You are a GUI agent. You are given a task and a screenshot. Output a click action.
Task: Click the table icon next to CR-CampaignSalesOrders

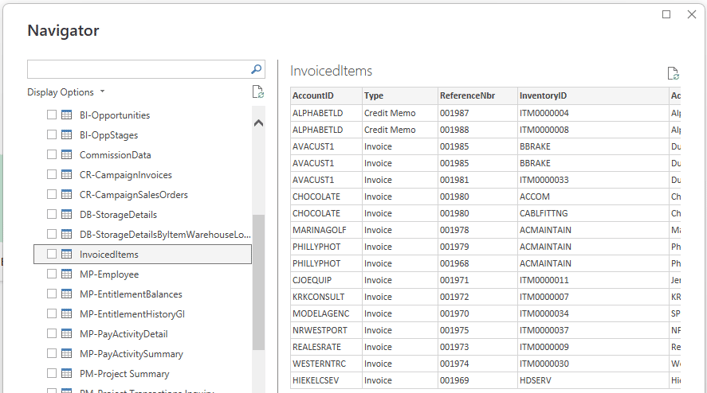tap(66, 194)
